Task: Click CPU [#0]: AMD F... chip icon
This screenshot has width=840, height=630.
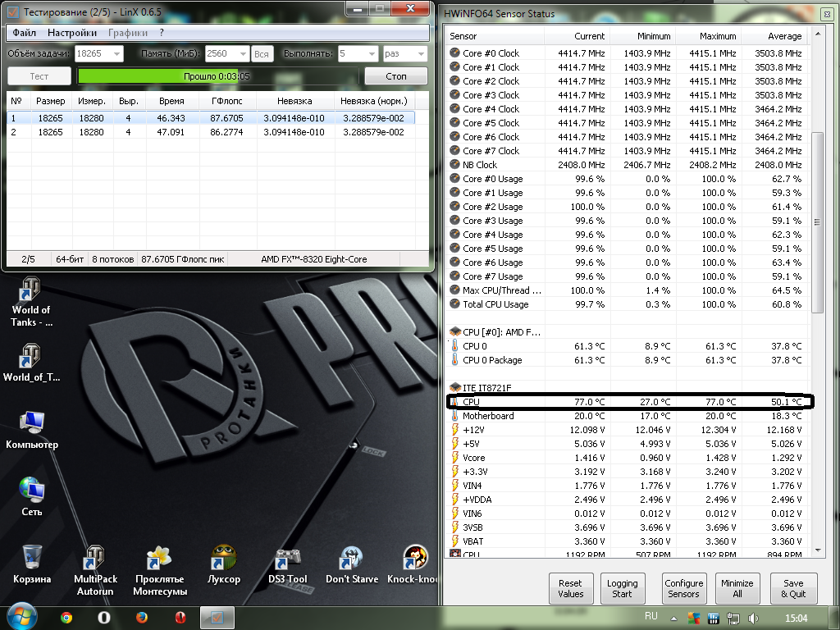Action: pos(454,331)
